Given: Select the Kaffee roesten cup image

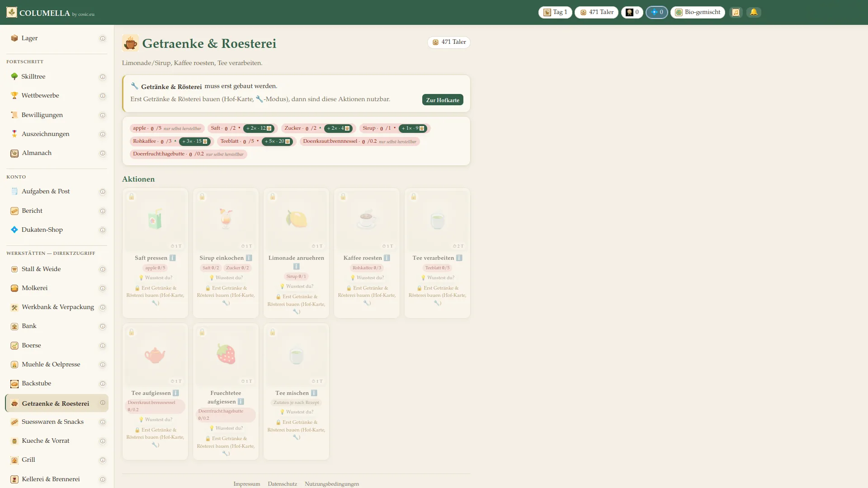Looking at the screenshot, I should pyautogui.click(x=367, y=220).
